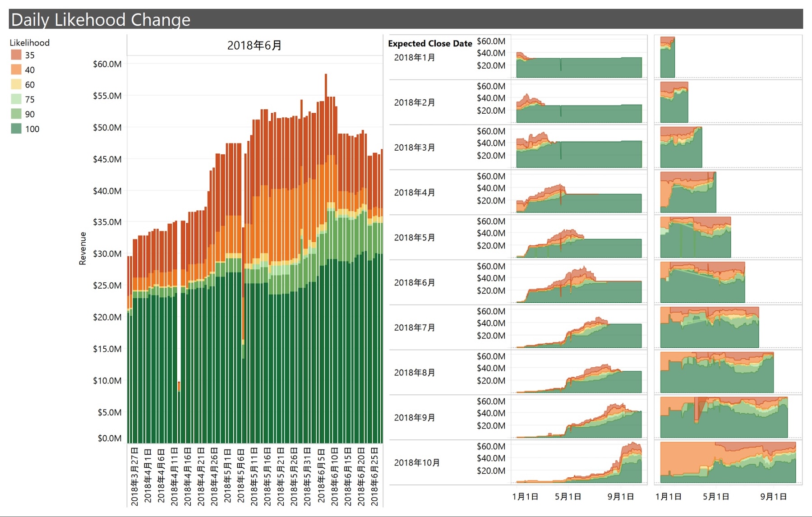The width and height of the screenshot is (812, 517).
Task: Click the 2018年5月1日 x-axis label on bar chart
Action: [228, 476]
